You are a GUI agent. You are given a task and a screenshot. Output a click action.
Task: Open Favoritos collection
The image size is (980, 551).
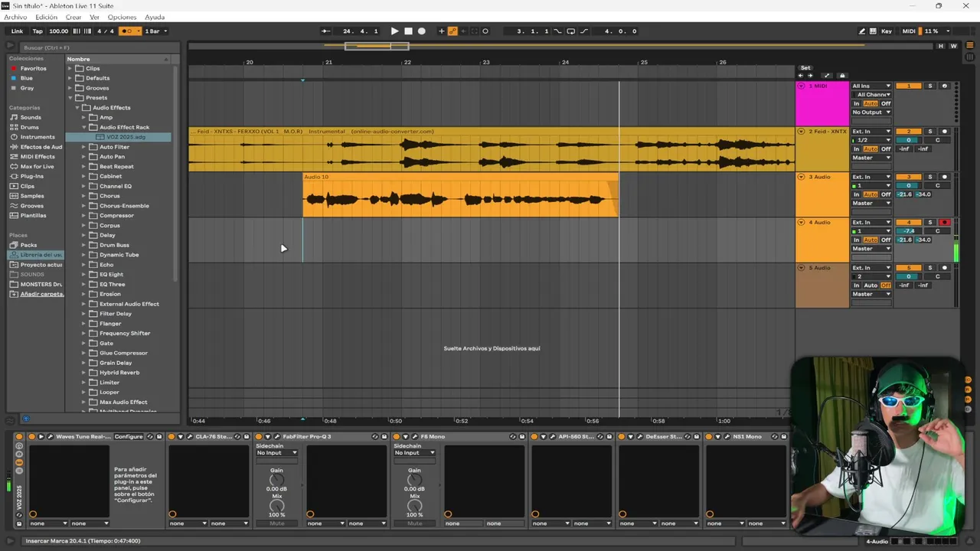(33, 68)
